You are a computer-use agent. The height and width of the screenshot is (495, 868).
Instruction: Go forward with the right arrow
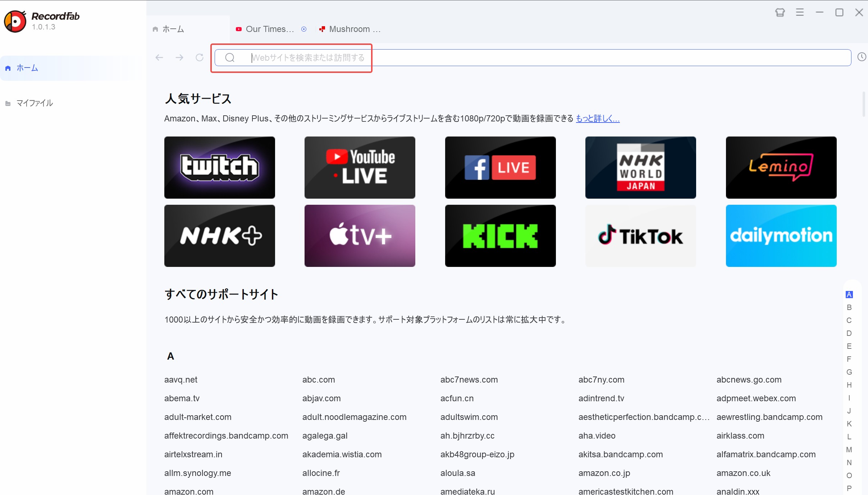(179, 57)
